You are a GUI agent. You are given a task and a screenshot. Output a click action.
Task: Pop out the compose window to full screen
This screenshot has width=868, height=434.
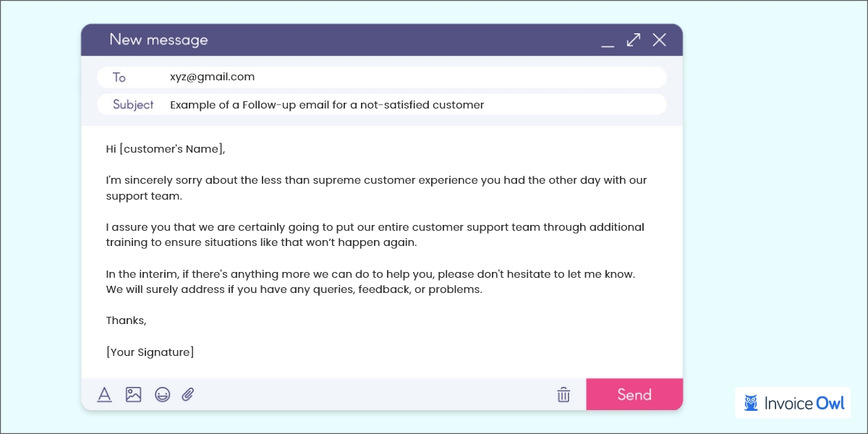(x=633, y=41)
